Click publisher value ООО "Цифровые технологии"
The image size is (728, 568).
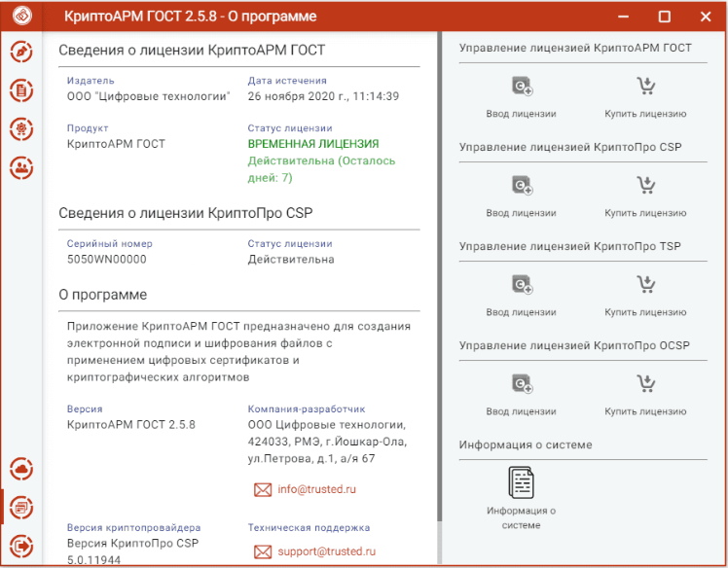click(149, 96)
